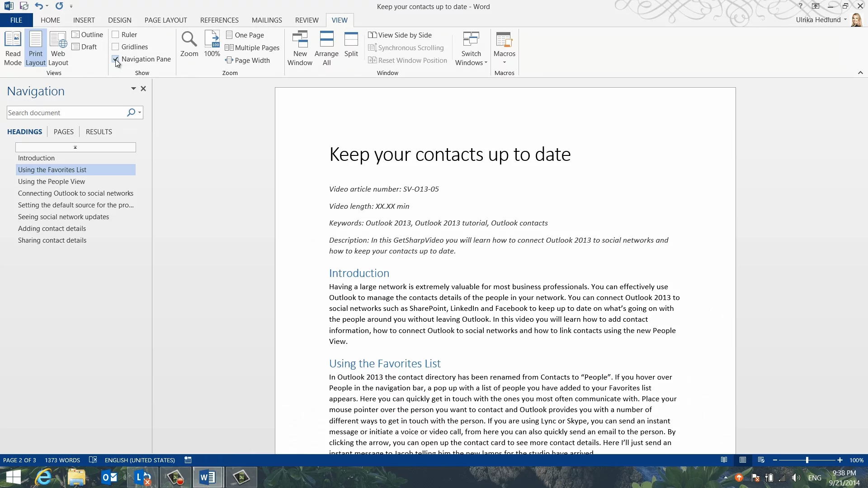The image size is (868, 488).
Task: Open a New Window
Action: 300,48
